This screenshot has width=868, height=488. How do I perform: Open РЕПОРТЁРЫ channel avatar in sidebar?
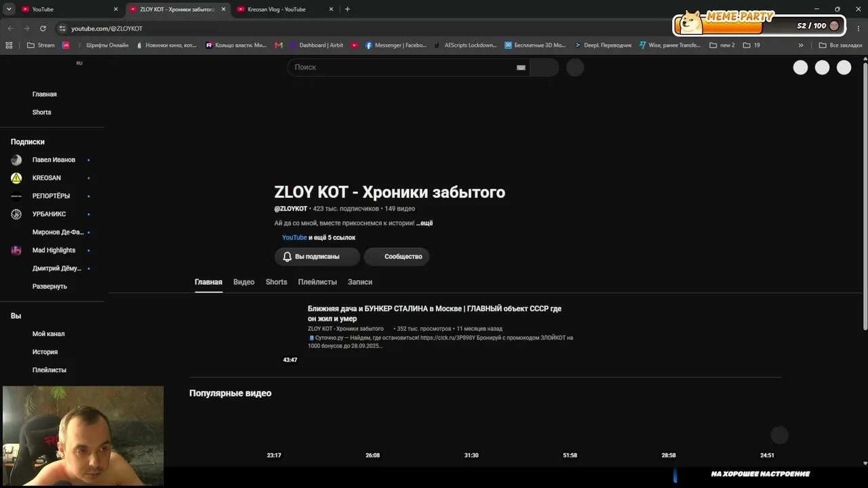pos(16,196)
